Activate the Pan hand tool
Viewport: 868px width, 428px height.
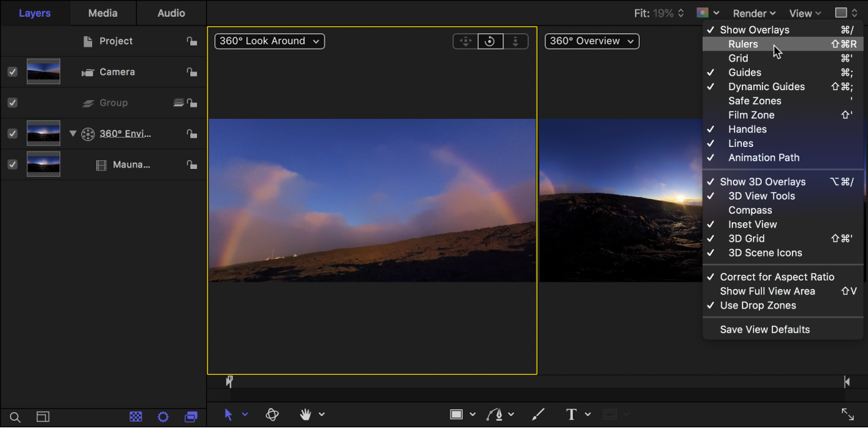306,415
